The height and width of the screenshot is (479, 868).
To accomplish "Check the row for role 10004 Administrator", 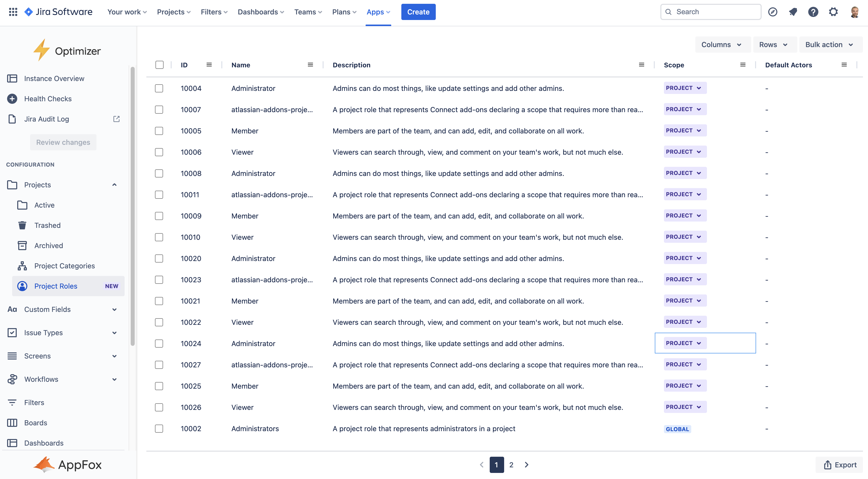I will pos(159,88).
